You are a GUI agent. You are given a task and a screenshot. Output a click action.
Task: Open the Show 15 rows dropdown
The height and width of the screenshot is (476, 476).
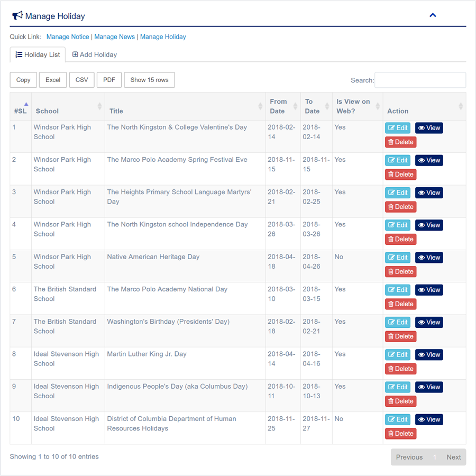point(149,80)
